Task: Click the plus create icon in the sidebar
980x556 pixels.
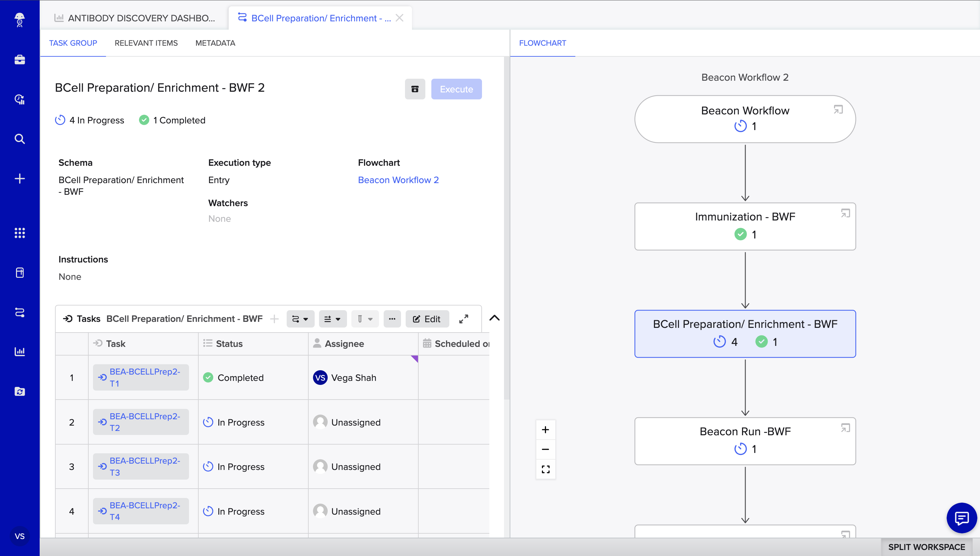Action: pyautogui.click(x=19, y=178)
